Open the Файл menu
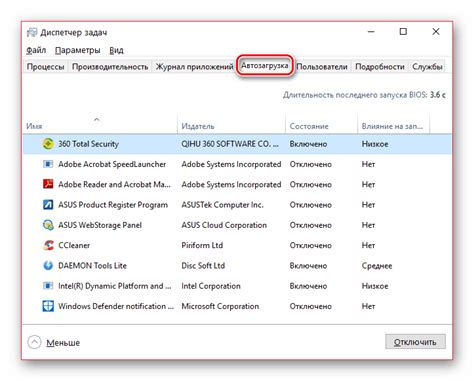 click(36, 50)
